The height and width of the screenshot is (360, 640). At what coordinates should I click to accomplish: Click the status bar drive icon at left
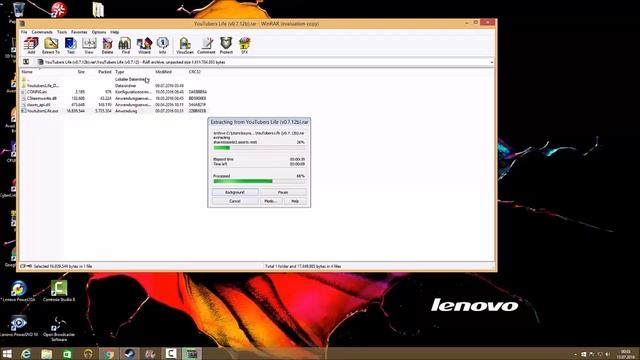(23, 266)
